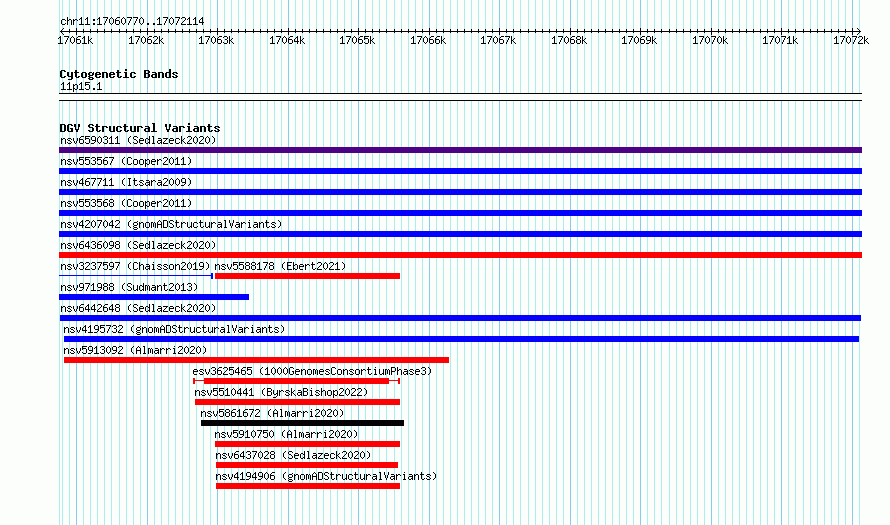Select the blue nsv553568 variant bar
Image resolution: width=890 pixels, height=525 pixels.
(460, 213)
